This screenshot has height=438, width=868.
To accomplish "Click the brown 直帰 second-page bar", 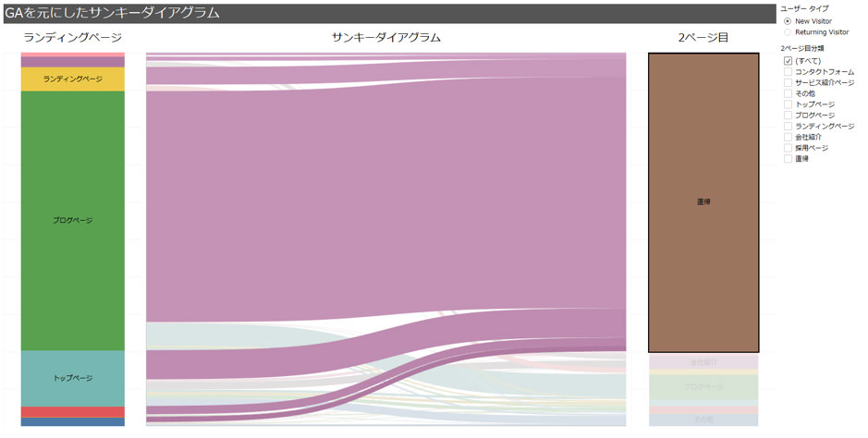I will [x=703, y=201].
